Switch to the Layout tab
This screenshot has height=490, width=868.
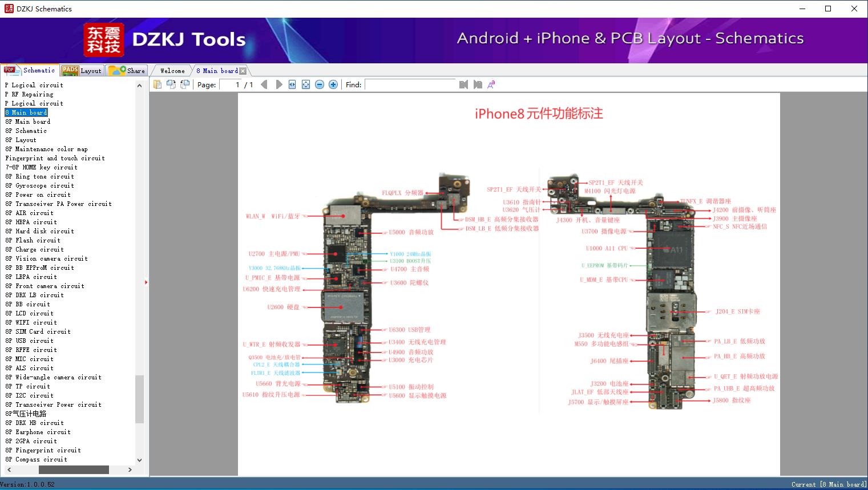click(x=82, y=70)
